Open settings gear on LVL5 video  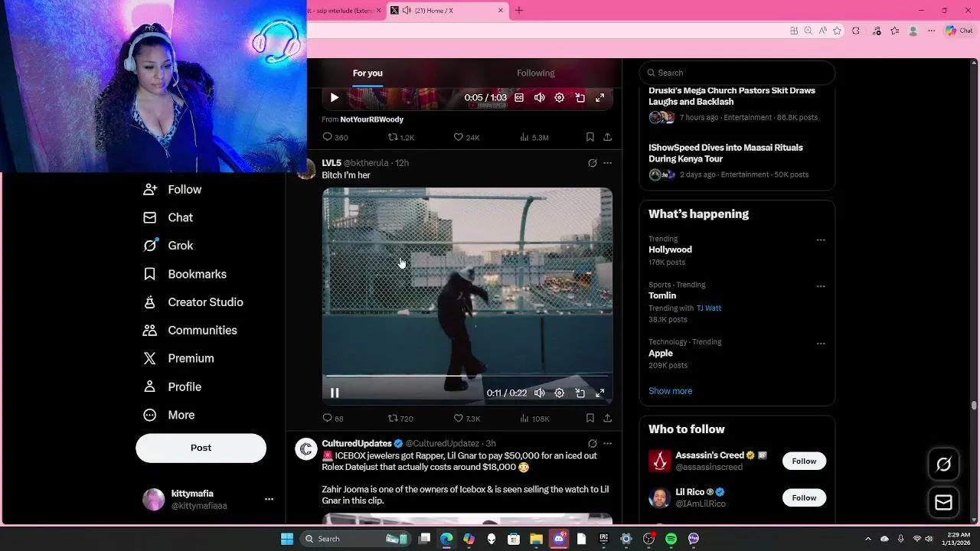point(560,393)
